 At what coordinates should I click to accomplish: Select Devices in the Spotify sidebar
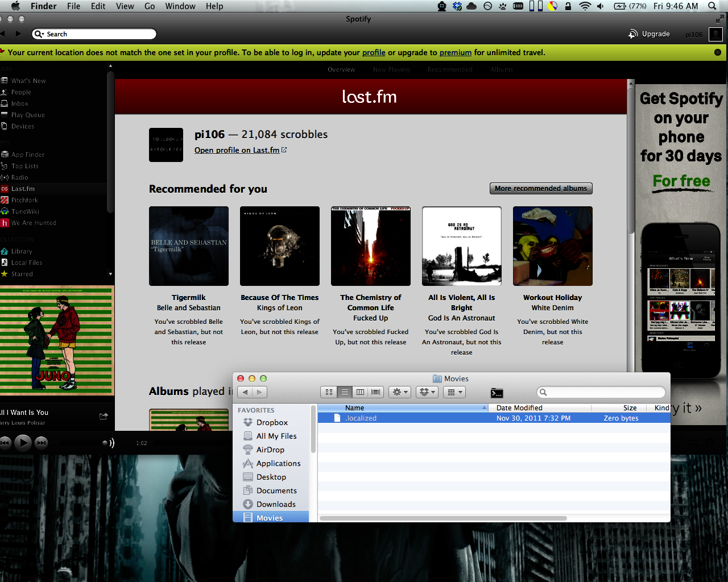23,126
